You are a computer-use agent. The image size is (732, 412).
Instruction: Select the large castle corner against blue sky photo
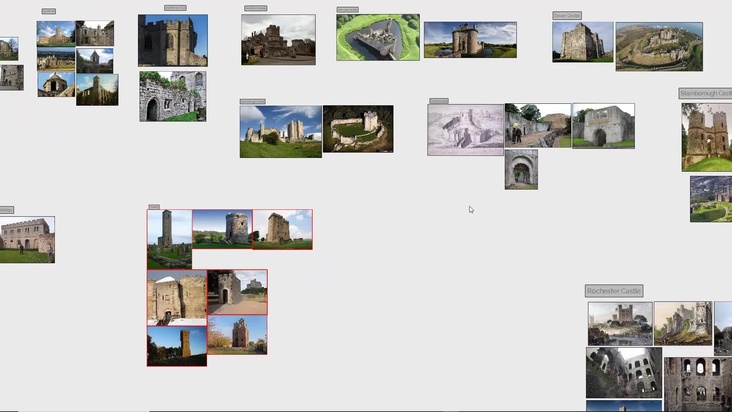[x=172, y=40]
